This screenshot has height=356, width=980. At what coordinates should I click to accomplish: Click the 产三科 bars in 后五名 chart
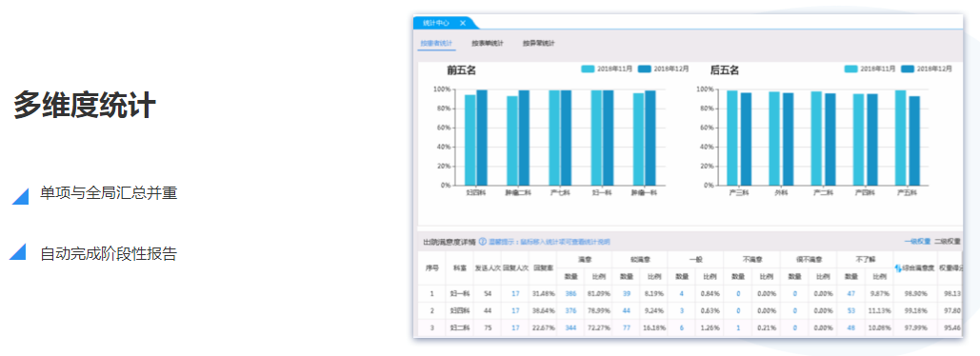(739, 138)
